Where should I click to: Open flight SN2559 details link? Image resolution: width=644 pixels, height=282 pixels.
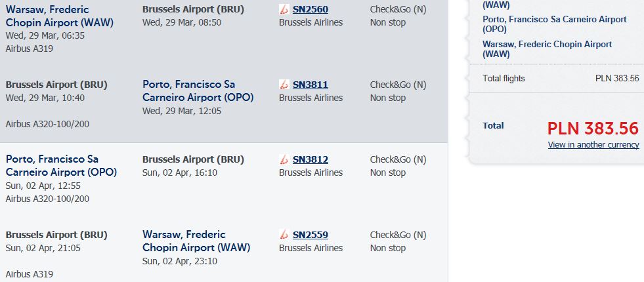pyautogui.click(x=310, y=235)
